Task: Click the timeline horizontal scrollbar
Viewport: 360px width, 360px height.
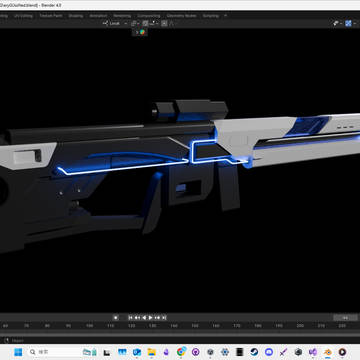Action: 180,334
